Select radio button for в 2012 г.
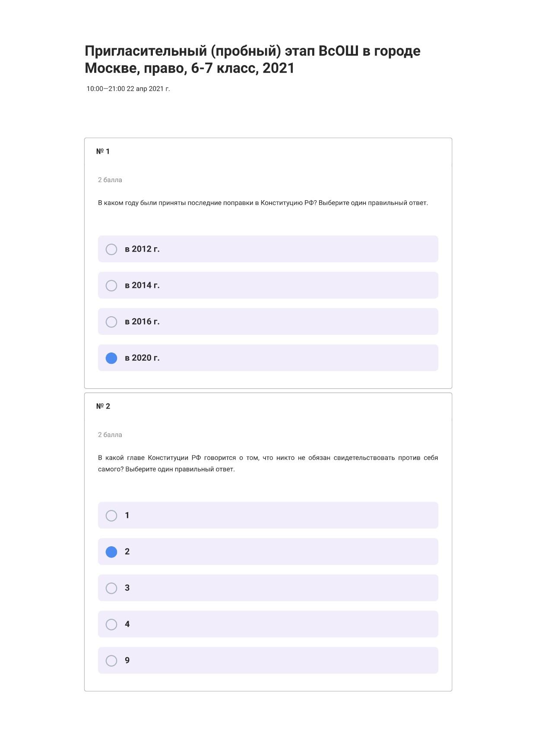The width and height of the screenshot is (535, 756). 111,249
